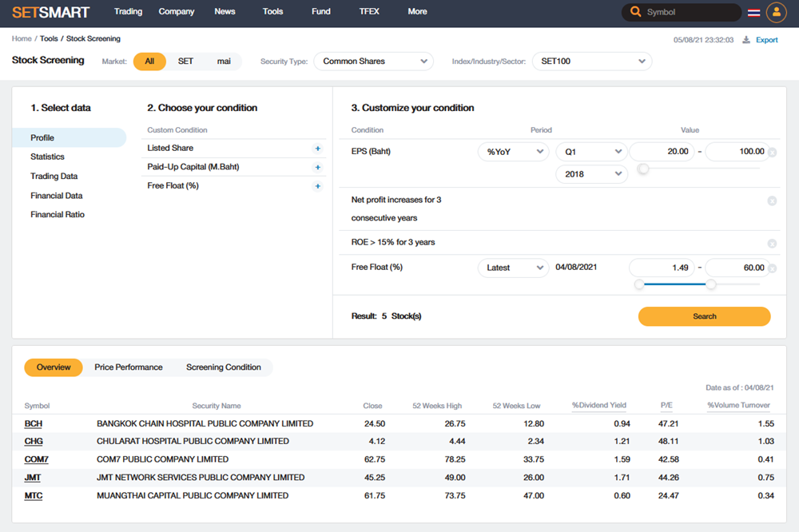
Task: Switch to the Price Performance tab
Action: [129, 367]
